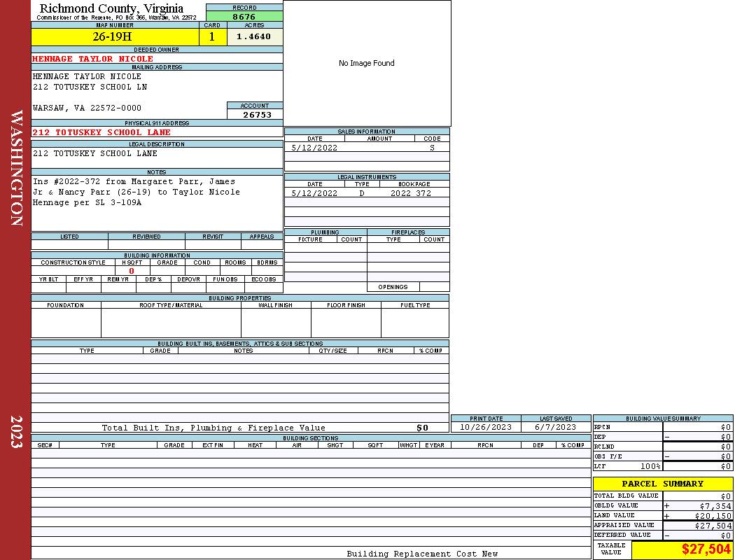Click the account number 26753
This screenshot has width=735, height=560.
(x=257, y=115)
